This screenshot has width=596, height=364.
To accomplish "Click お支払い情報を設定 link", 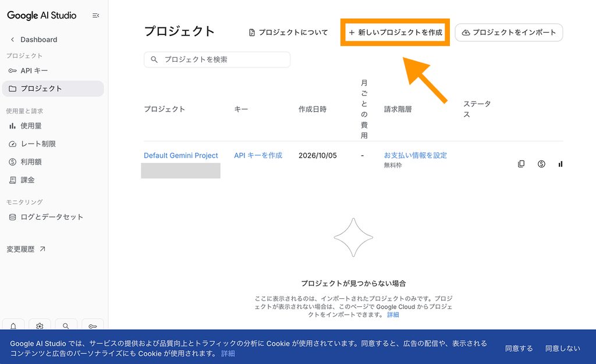I will click(416, 155).
